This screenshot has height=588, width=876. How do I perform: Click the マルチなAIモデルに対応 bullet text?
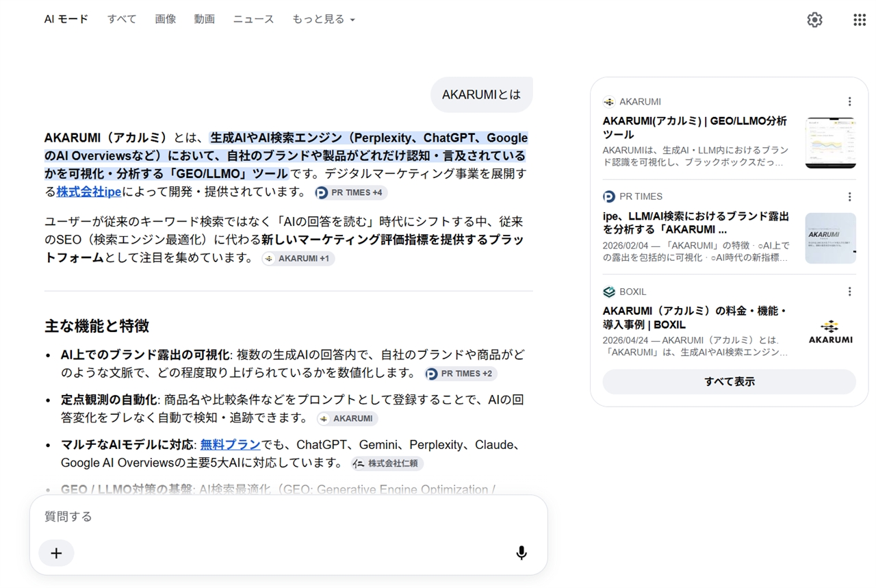(x=127, y=445)
